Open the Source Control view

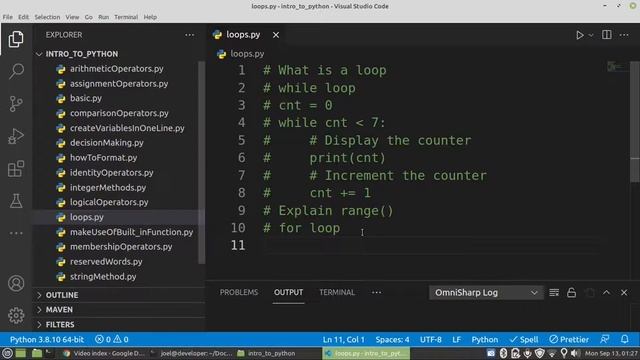click(16, 104)
